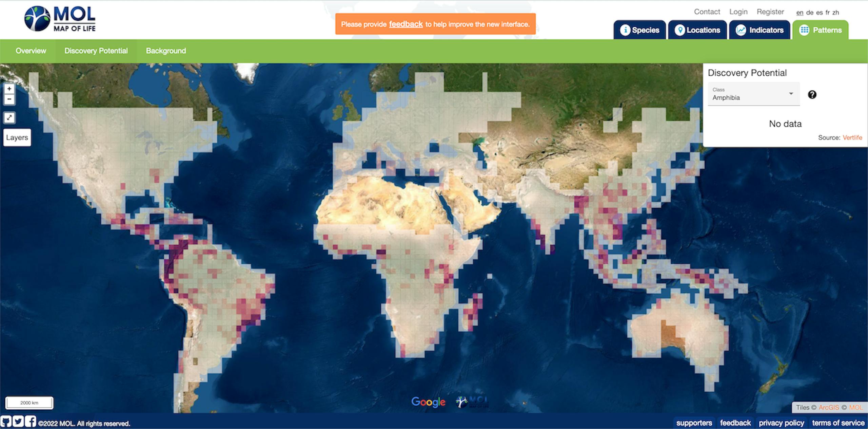Switch language to es
This screenshot has height=429, width=868.
pos(819,13)
